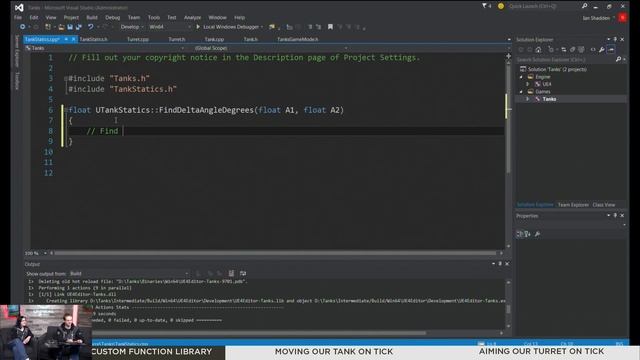
Task: Click the Quick Launch search magnifier
Action: click(584, 6)
